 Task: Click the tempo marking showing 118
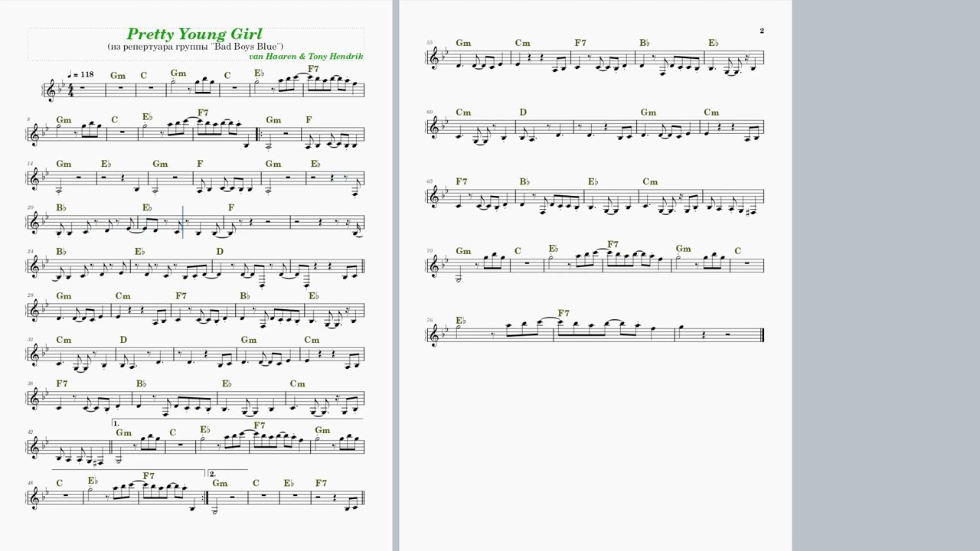click(80, 74)
